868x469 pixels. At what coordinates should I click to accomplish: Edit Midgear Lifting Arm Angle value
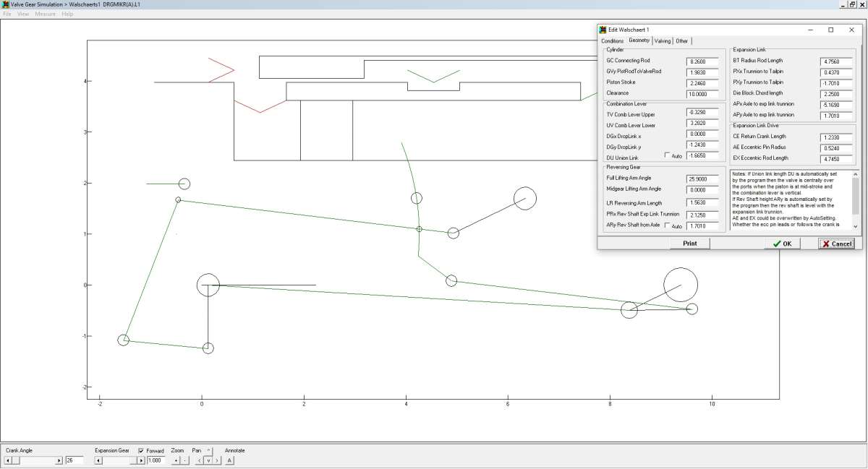pos(702,189)
